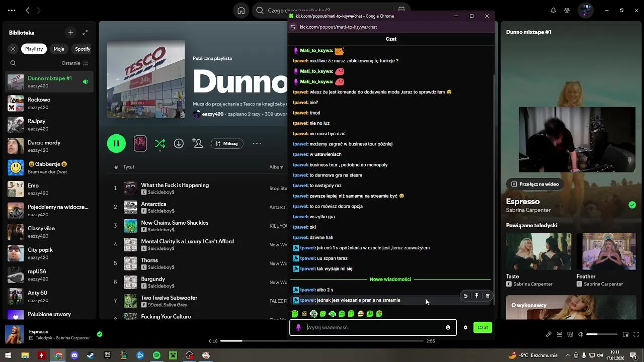The height and width of the screenshot is (362, 644).
Task: Clear library filter with X
Action: pos(13,49)
